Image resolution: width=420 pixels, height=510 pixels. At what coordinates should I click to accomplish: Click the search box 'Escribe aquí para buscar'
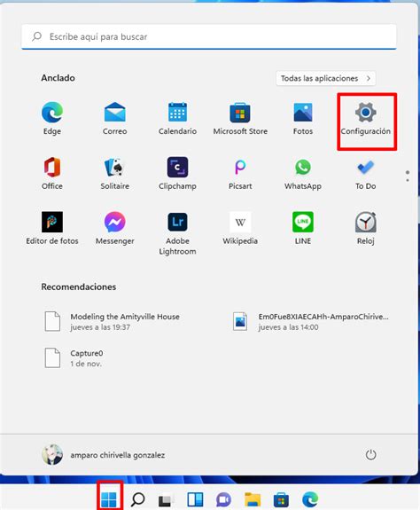coord(209,36)
